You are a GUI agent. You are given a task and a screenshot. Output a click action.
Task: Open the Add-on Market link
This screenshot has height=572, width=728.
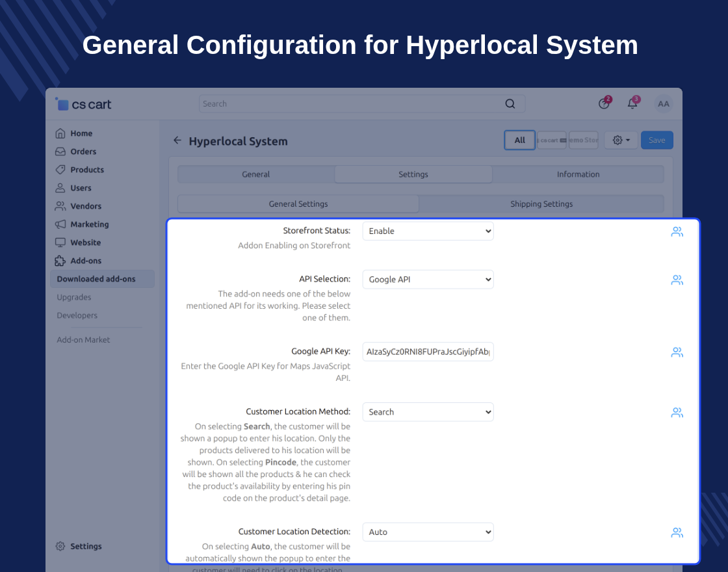click(x=83, y=340)
